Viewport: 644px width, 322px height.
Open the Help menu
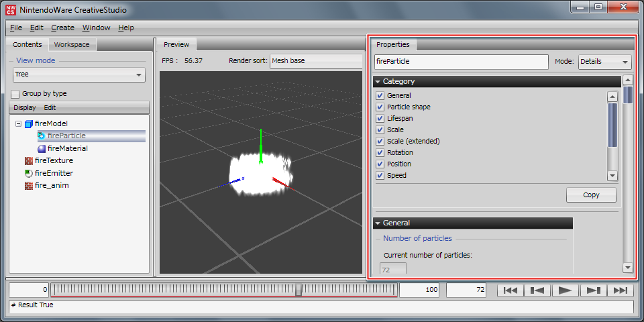[x=126, y=28]
